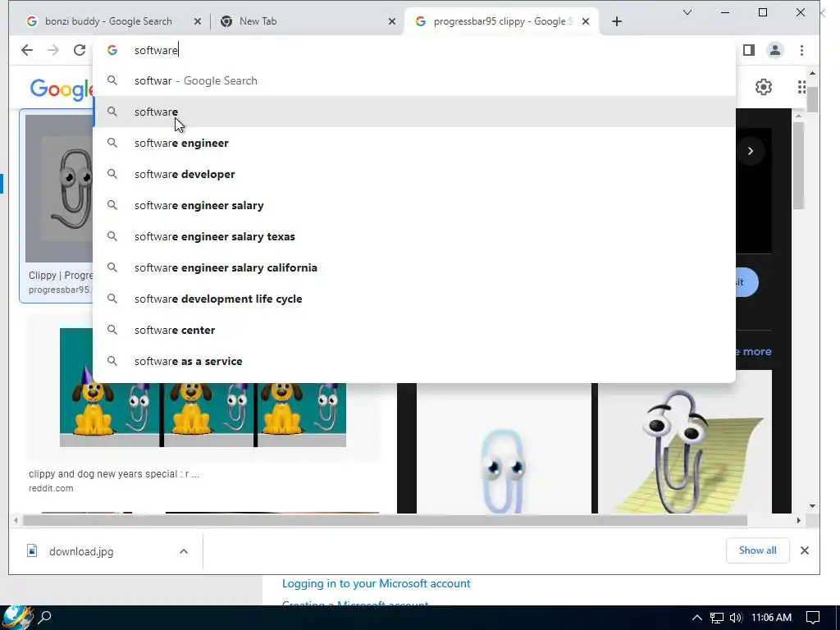840x630 pixels.
Task: Choose 'software engineer' suggestion
Action: point(414,143)
